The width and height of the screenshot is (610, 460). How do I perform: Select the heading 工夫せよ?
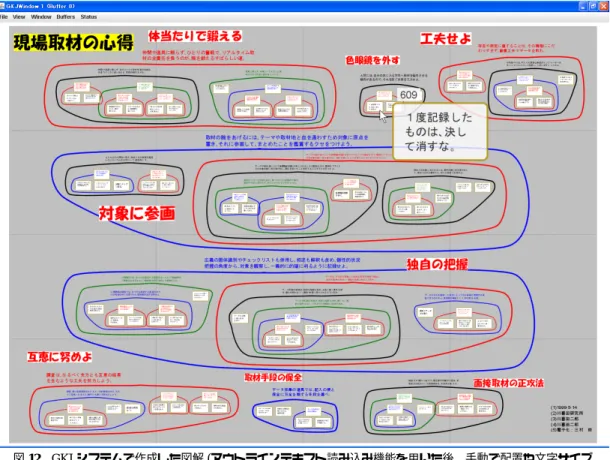(x=445, y=39)
